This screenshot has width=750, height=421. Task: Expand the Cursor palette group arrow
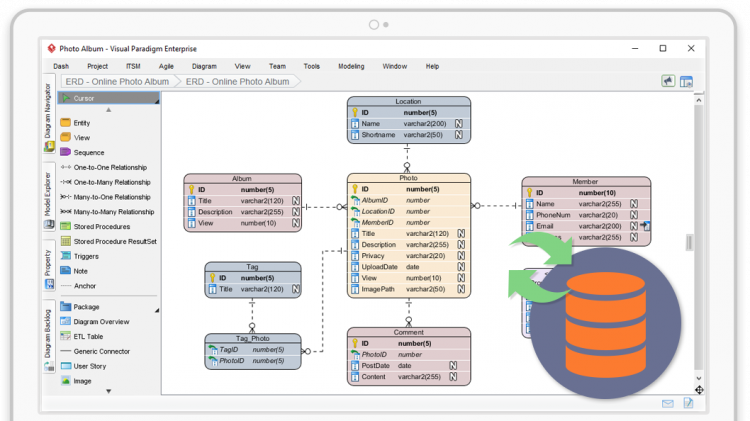156,99
